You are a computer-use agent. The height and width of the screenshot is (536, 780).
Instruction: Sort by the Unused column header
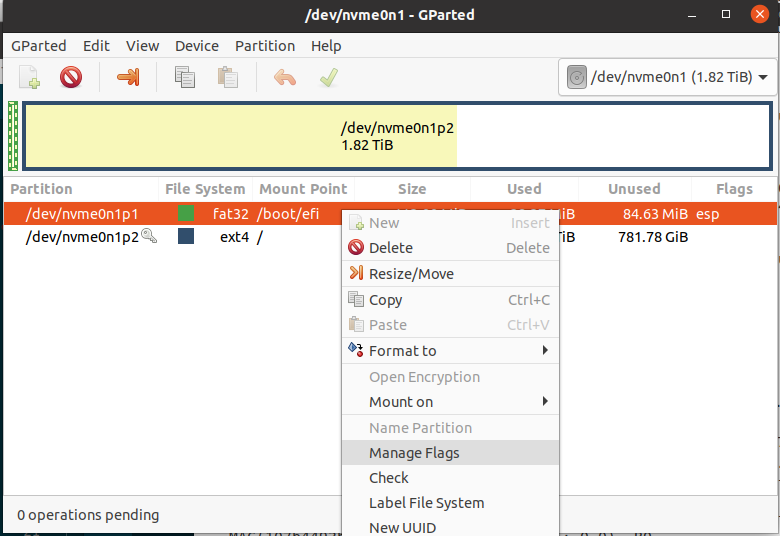[x=634, y=188]
